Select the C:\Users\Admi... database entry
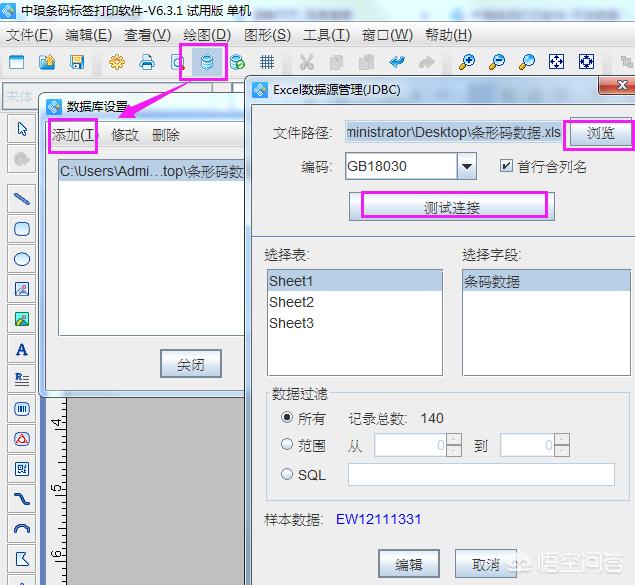Screen dimensions: 635x585 pos(152,171)
